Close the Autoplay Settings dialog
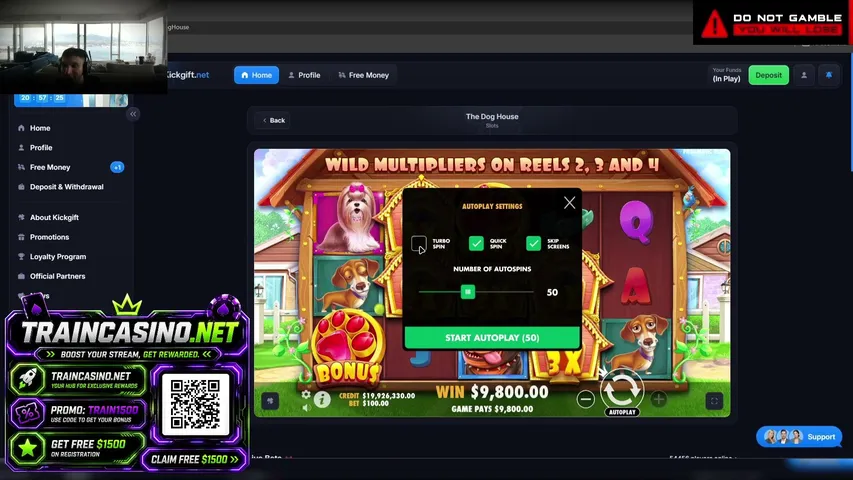 pyautogui.click(x=569, y=203)
